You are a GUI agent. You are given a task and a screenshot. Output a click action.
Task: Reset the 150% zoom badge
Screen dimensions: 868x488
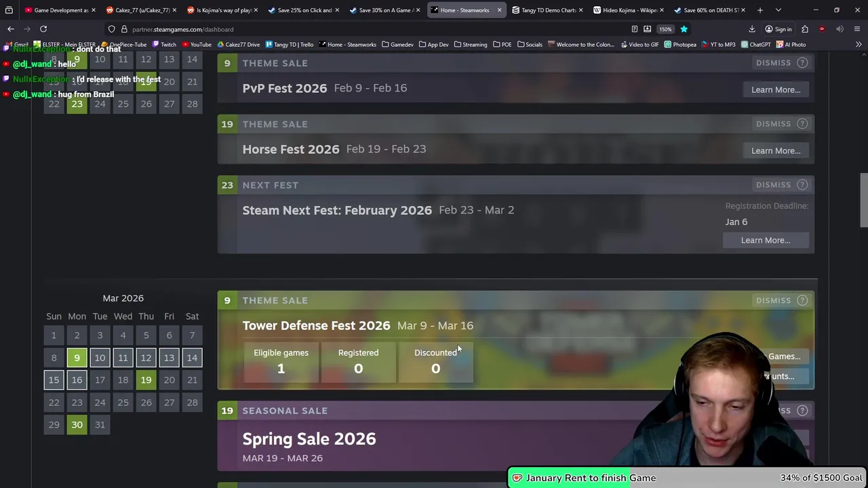coord(665,29)
